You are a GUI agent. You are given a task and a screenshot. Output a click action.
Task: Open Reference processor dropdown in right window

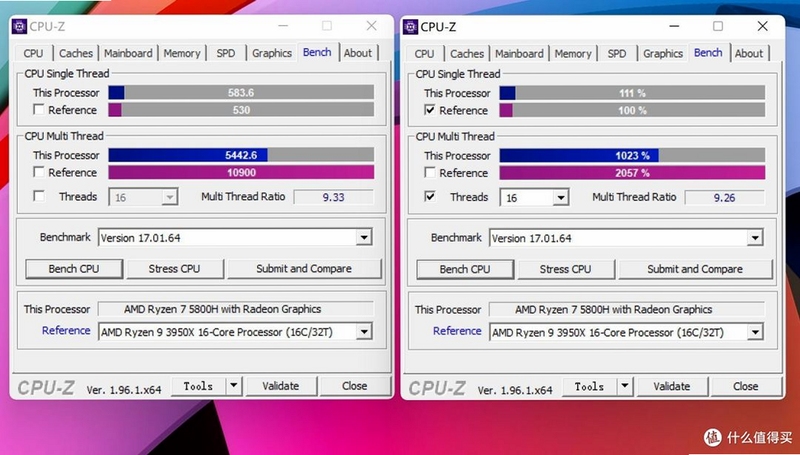pos(755,333)
